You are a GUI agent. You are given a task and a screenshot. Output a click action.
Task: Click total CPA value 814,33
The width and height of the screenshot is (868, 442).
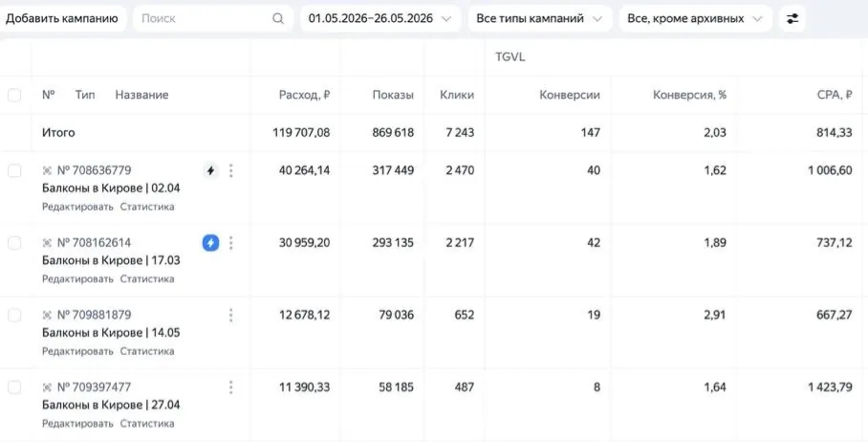click(834, 133)
